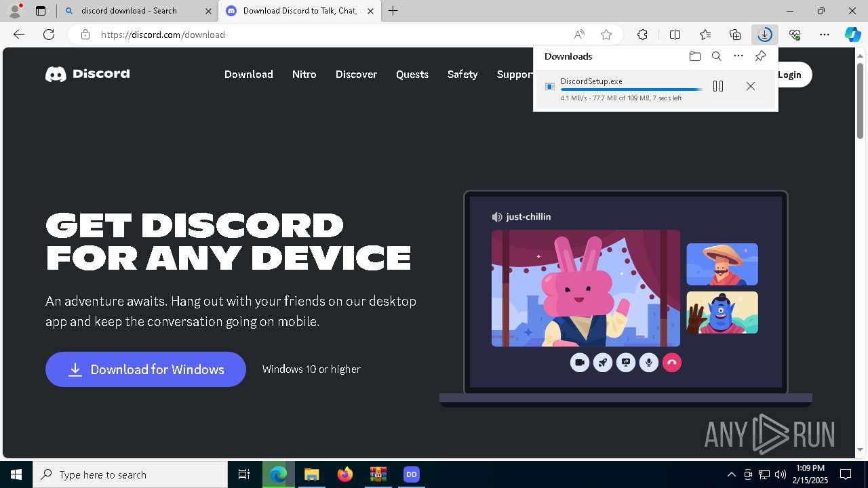Open Extensions puzzle icon
868x488 pixels.
click(642, 35)
